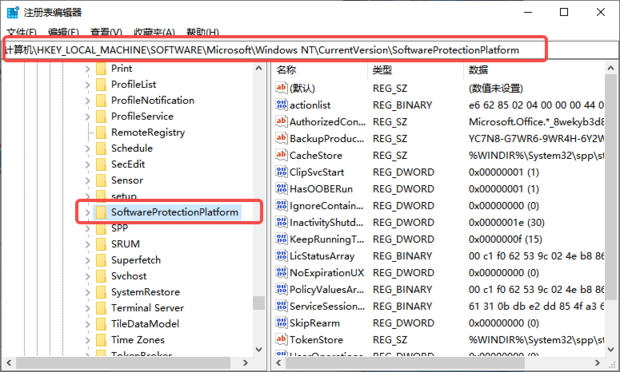Maximize the Registry Editor window
Viewport: 620px width, 372px height.
[x=564, y=12]
